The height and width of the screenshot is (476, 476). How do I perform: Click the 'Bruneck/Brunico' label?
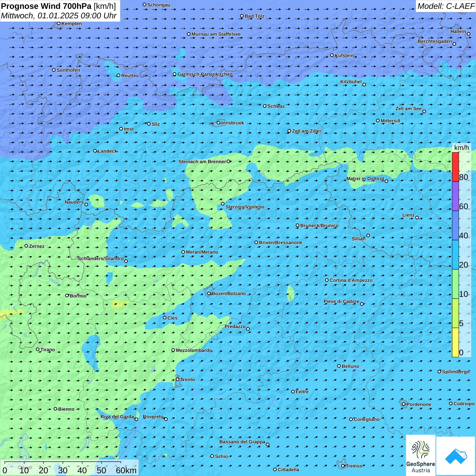(x=319, y=225)
